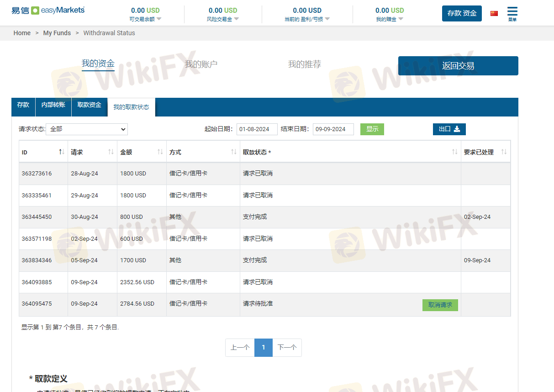Select withdrawal ID 363273616
This screenshot has height=392, width=554.
(37, 174)
